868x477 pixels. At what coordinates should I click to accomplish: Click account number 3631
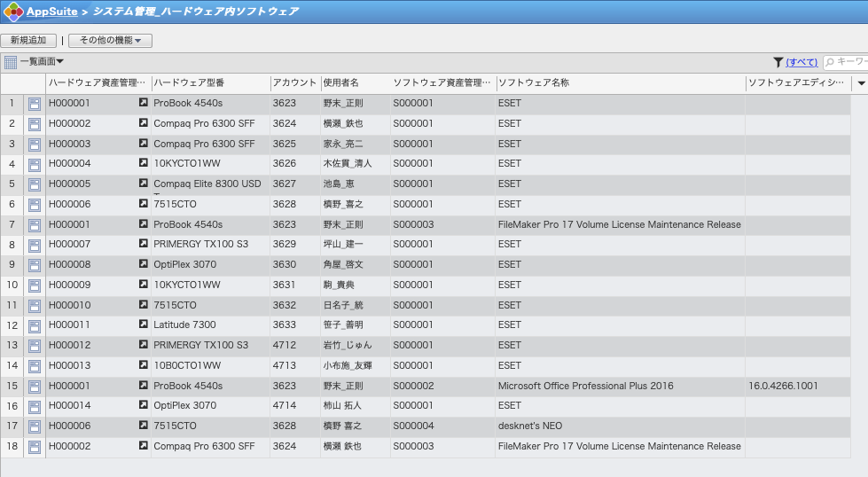[284, 285]
